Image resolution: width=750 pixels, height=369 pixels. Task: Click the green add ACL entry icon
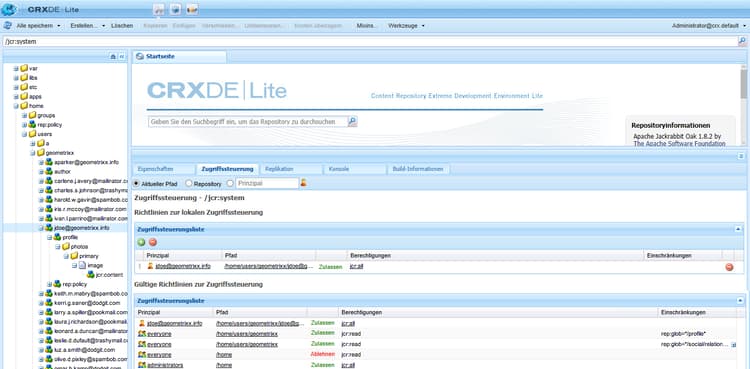coord(141,242)
